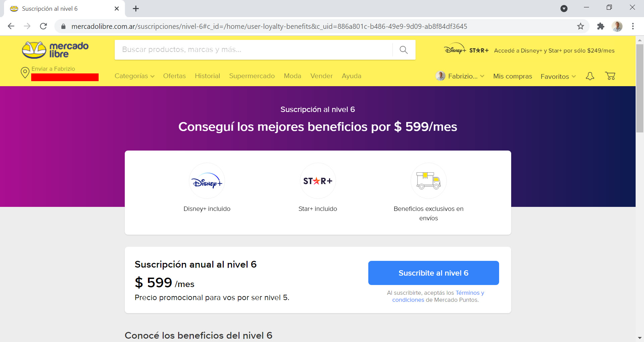Image resolution: width=644 pixels, height=342 pixels.
Task: Click the tab search down arrow
Action: tap(564, 9)
